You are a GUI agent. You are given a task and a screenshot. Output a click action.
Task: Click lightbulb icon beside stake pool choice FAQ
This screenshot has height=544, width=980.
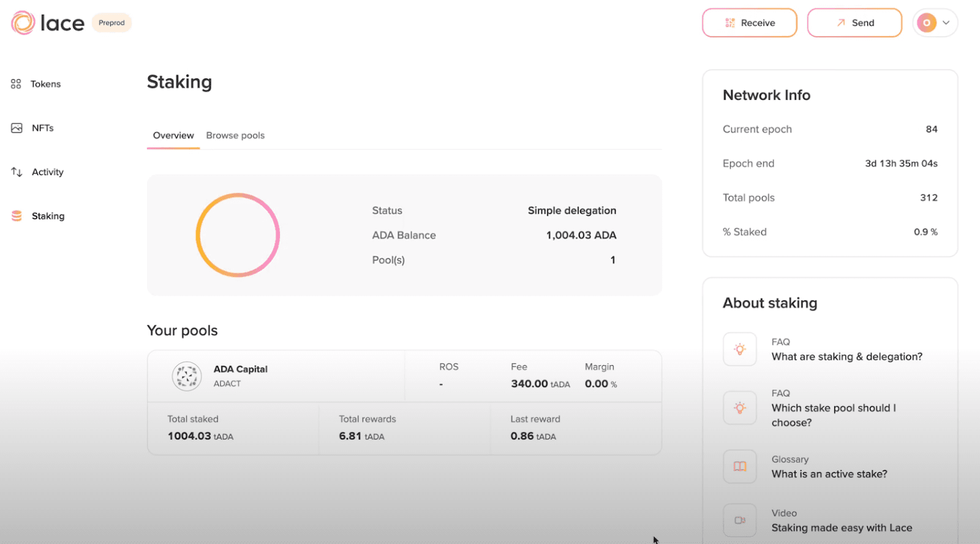click(x=740, y=408)
